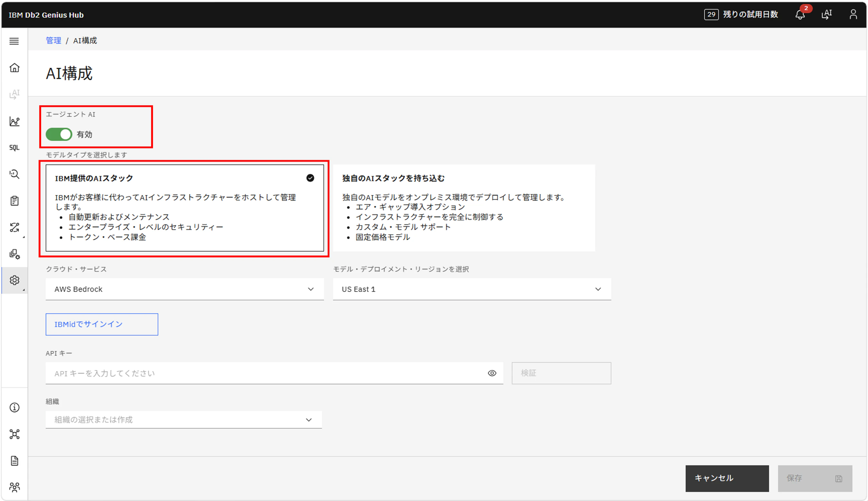Click the トークン・ベース課金 bullet text
Viewport: 868px width, 501px height.
(107, 237)
